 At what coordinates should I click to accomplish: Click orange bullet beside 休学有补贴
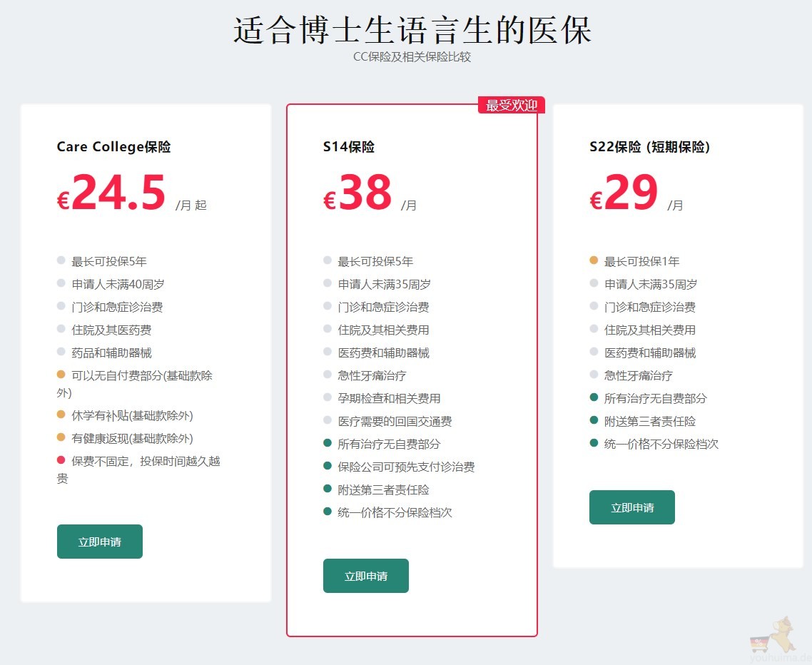pos(61,415)
